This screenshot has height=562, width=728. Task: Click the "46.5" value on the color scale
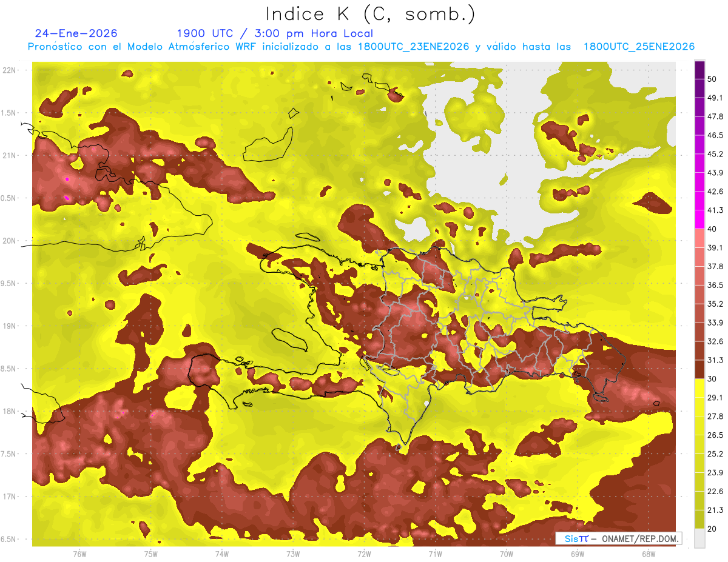pyautogui.click(x=715, y=135)
